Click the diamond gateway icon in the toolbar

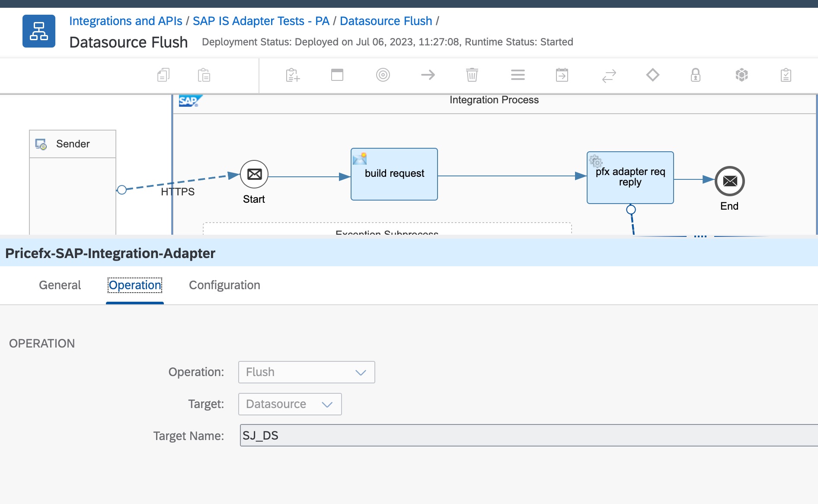tap(652, 75)
